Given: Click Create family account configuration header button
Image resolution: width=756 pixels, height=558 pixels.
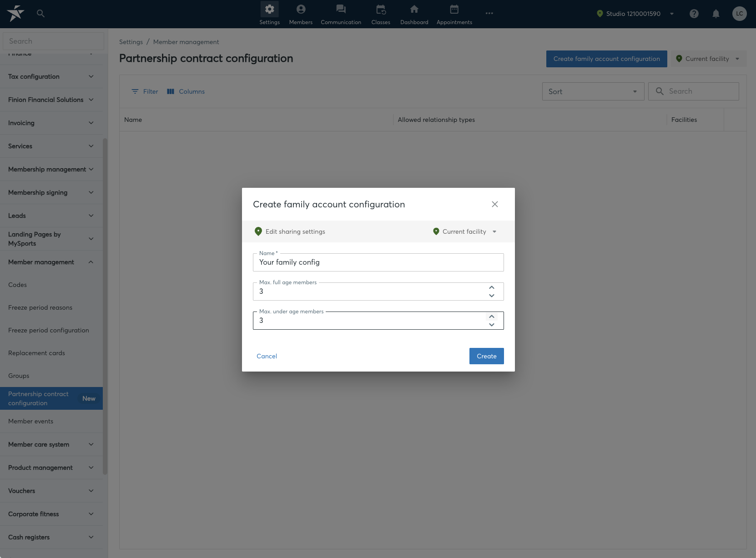Looking at the screenshot, I should (x=606, y=59).
